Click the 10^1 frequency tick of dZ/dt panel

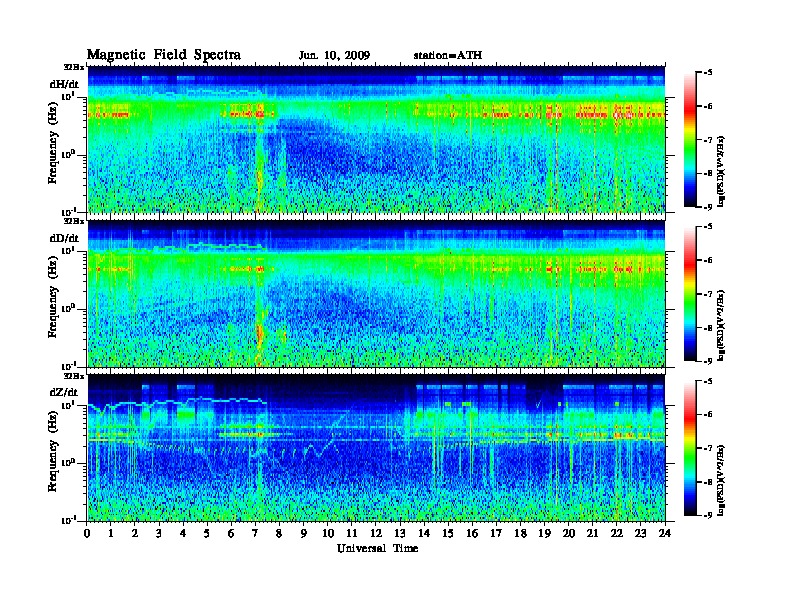click(x=68, y=405)
